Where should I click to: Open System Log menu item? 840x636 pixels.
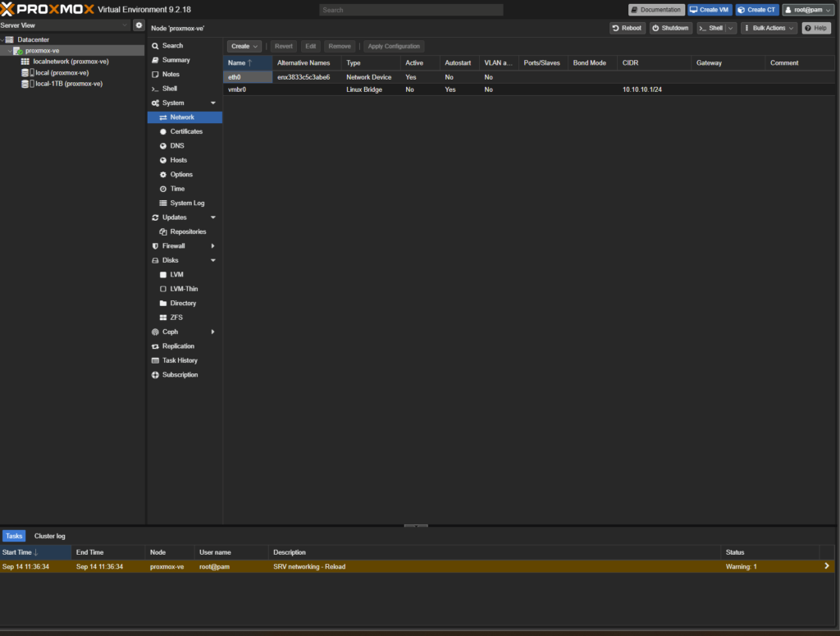(185, 203)
